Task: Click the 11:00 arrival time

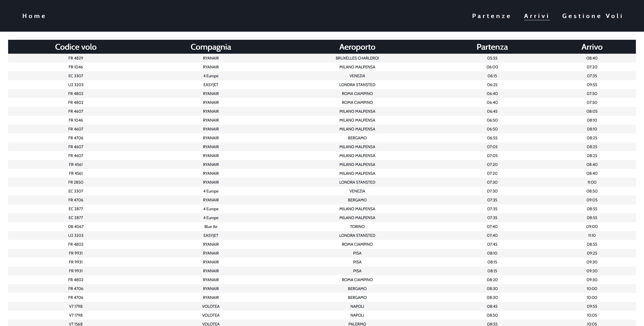Action: click(x=592, y=182)
